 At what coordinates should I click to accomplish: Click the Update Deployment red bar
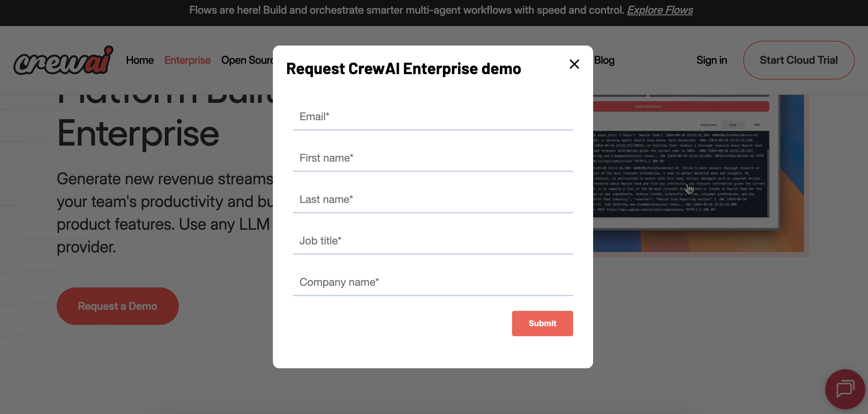[681, 107]
